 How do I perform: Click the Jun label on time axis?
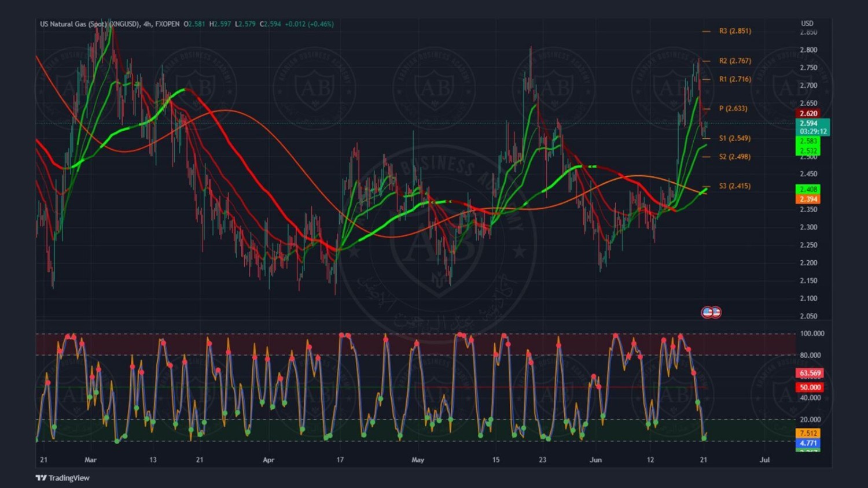coord(595,460)
